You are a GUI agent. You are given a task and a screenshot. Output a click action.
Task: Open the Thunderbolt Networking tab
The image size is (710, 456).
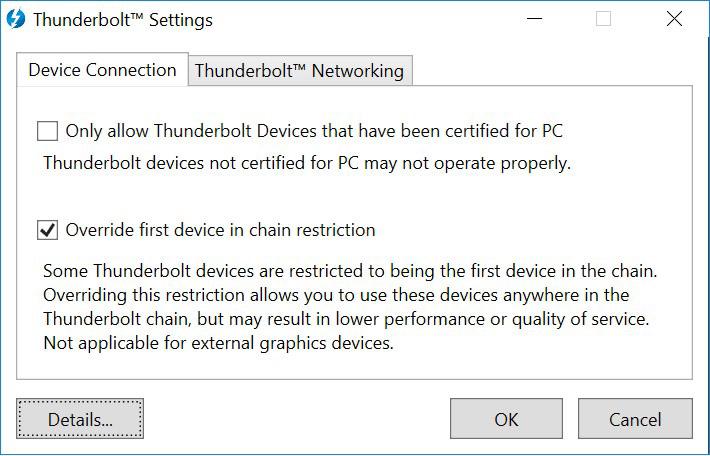[299, 71]
